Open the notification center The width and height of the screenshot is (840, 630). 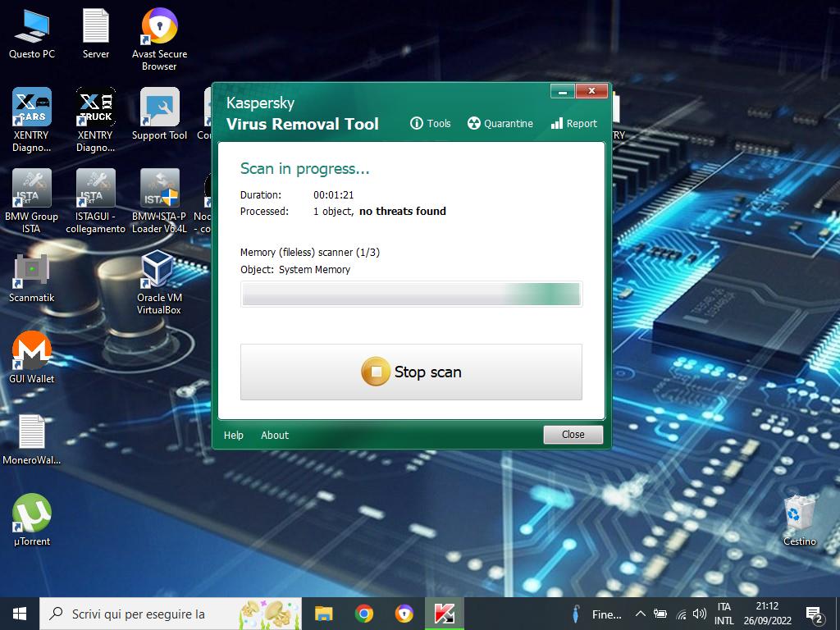click(x=815, y=614)
